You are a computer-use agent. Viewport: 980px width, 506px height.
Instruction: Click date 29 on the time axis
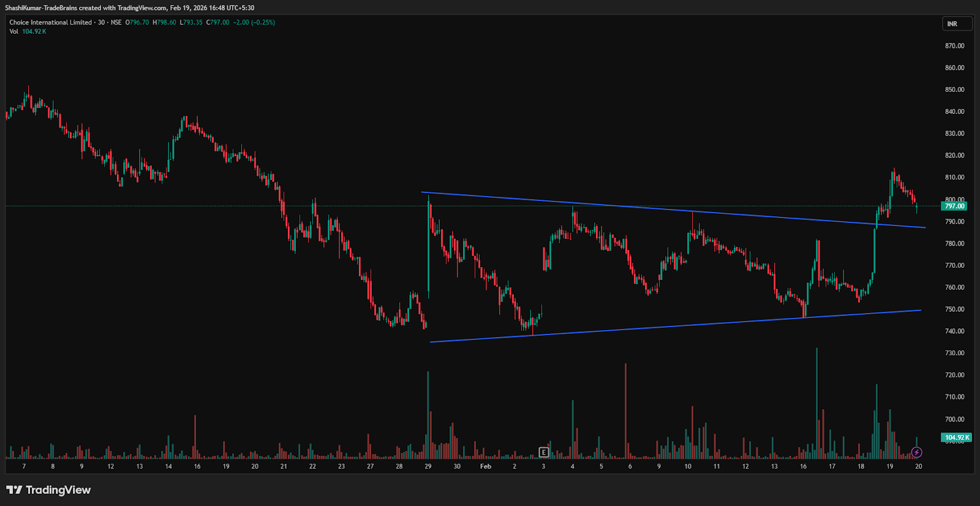tap(428, 467)
